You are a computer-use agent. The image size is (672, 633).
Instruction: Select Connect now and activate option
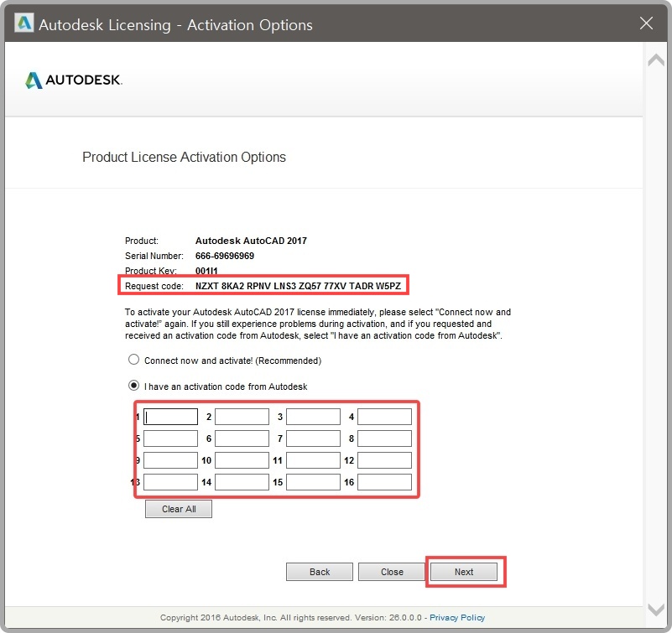point(133,360)
